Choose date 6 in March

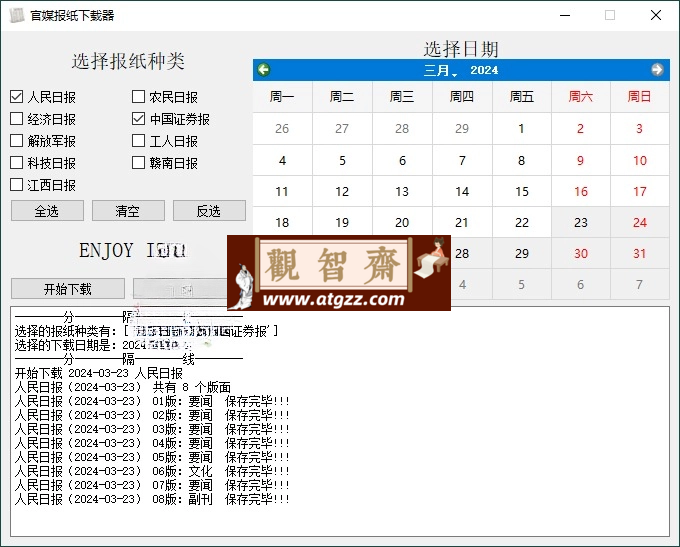coord(402,160)
